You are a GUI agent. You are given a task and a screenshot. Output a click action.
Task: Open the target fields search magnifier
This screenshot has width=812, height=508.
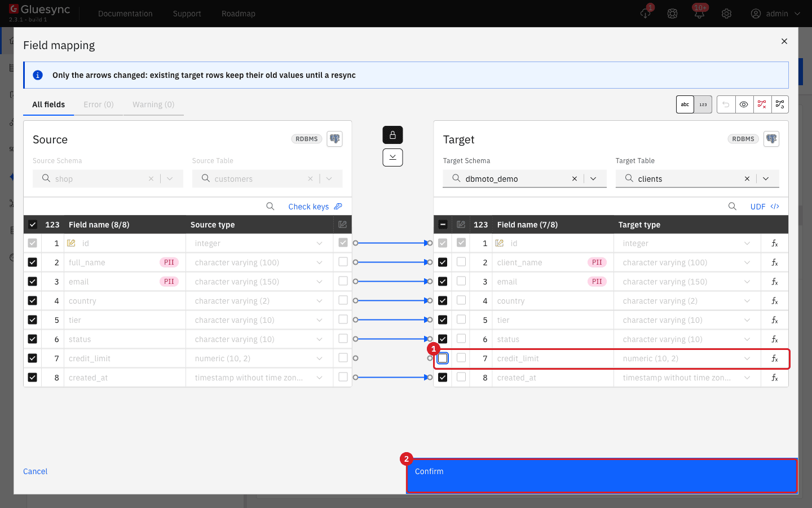click(x=732, y=207)
